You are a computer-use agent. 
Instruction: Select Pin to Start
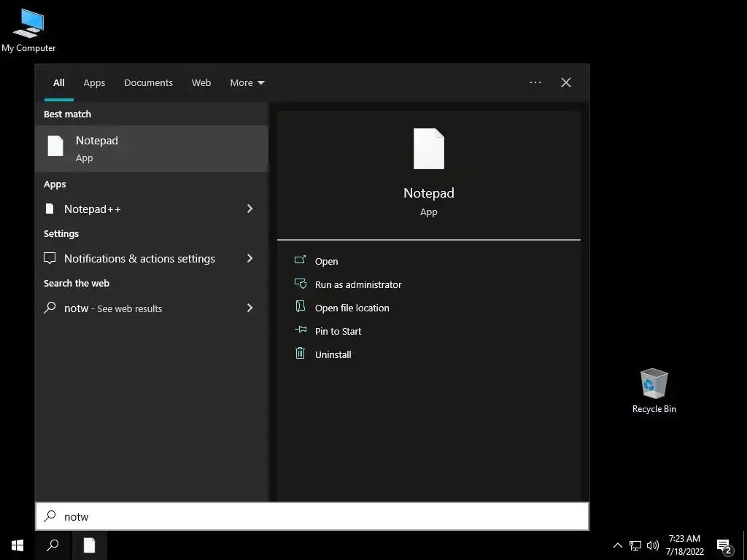[x=338, y=332]
